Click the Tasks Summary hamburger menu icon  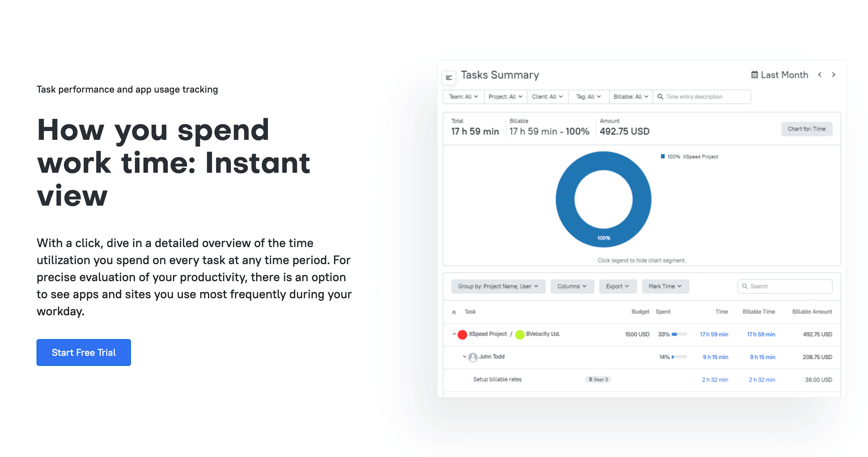450,75
